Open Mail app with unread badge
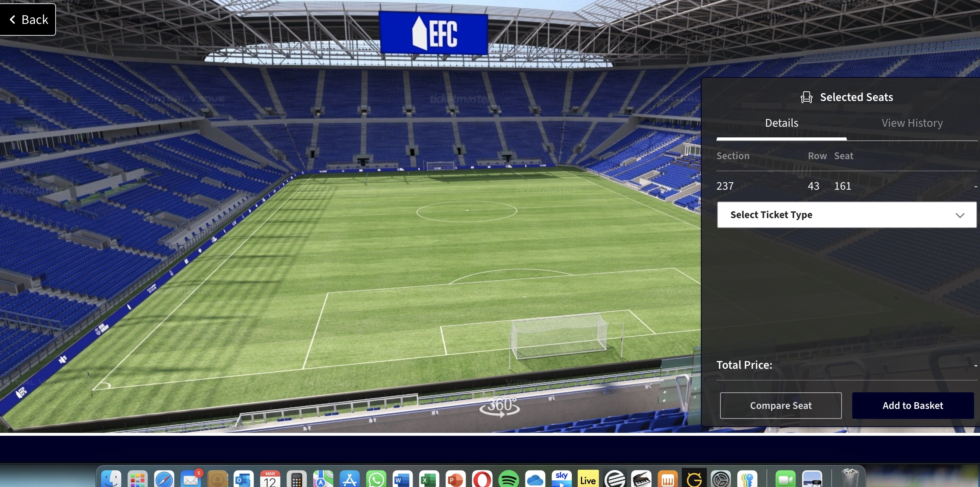Image resolution: width=980 pixels, height=487 pixels. coord(191,479)
